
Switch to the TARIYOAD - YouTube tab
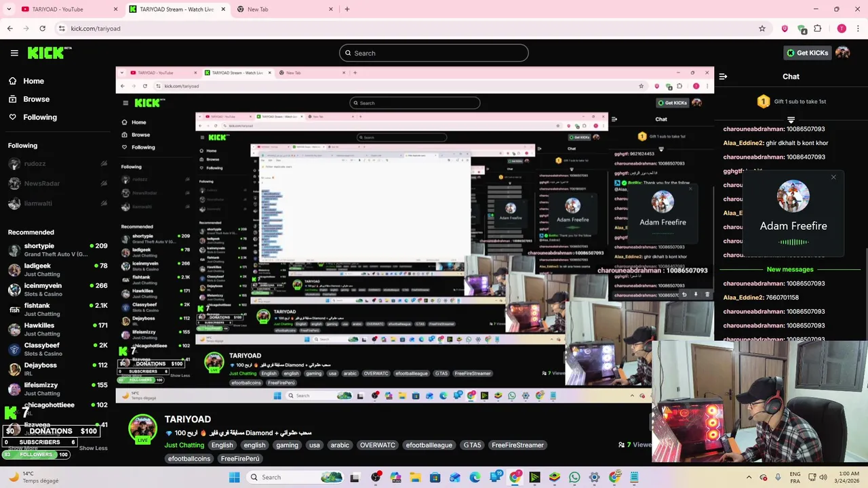click(68, 9)
